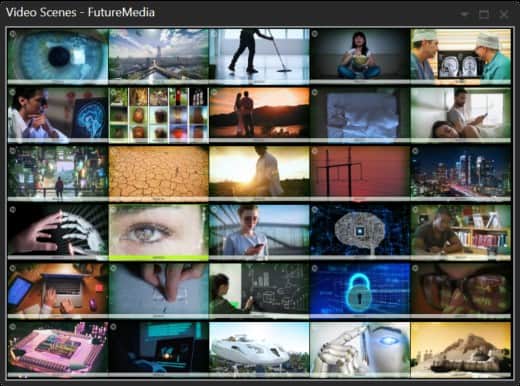The image size is (520, 386).
Task: Click the circle icon on the night city skyline scene
Action: (415, 151)
